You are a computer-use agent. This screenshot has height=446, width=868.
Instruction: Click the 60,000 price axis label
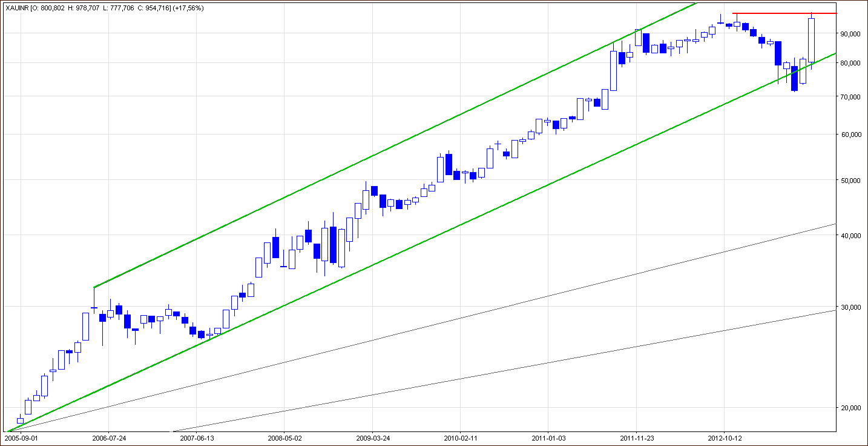(850, 135)
